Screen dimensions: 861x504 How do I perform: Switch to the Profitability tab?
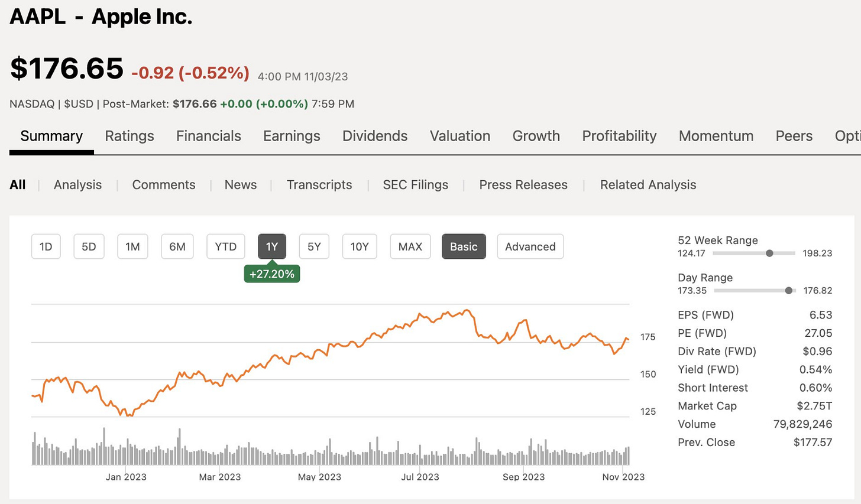(x=619, y=136)
